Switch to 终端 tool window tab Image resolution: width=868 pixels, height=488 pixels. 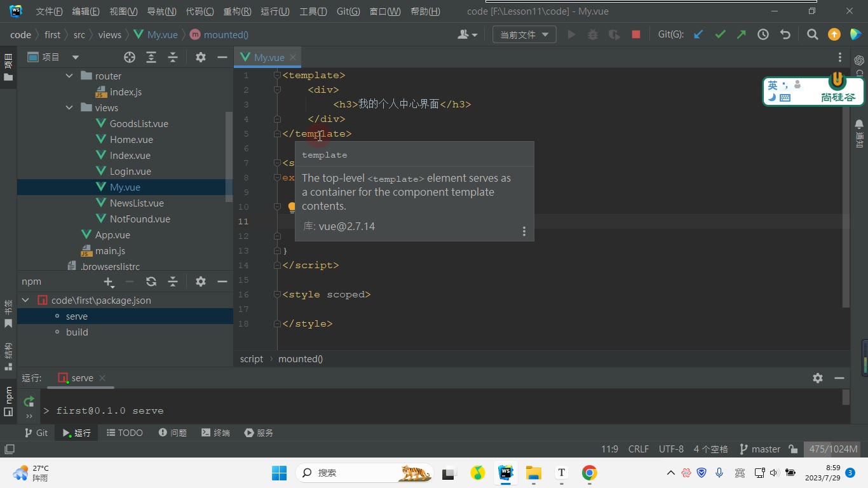tap(215, 433)
